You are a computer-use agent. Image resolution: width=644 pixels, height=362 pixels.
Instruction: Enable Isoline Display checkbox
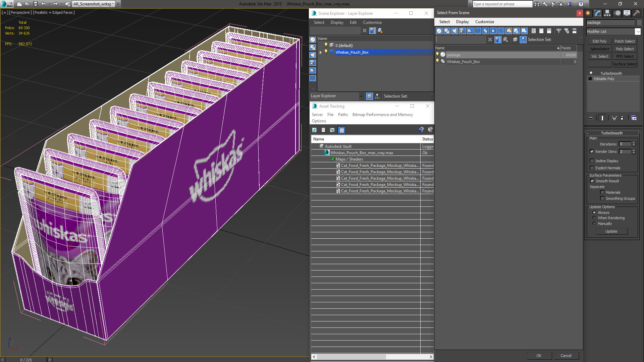point(592,161)
